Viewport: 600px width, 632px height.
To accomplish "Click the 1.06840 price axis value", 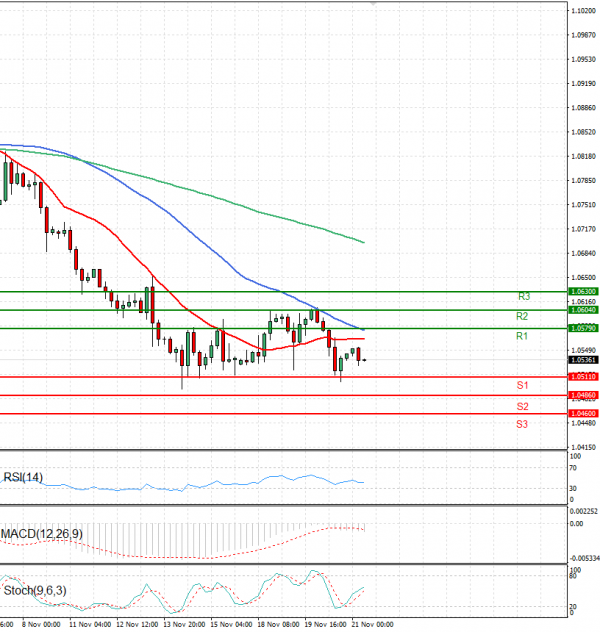I will tap(583, 254).
